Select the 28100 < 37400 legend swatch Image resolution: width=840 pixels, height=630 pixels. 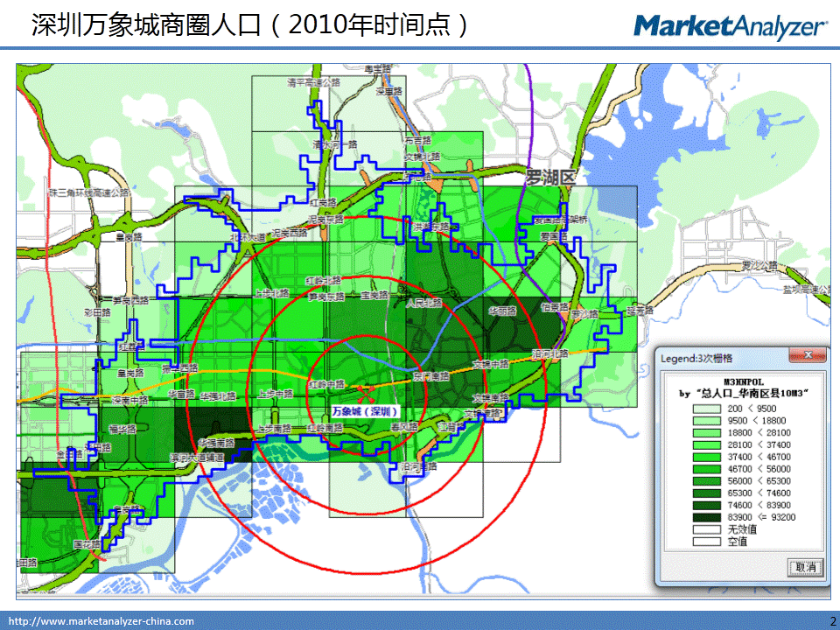click(709, 444)
